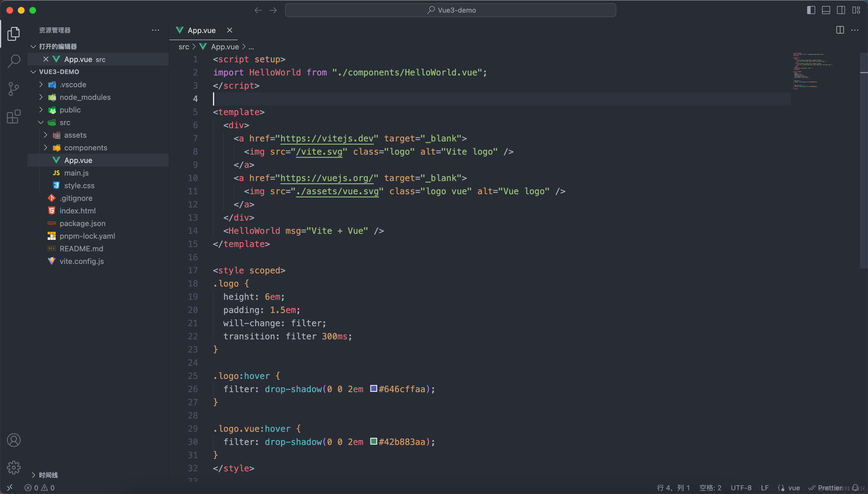Go forward with the right arrow
The image size is (868, 494).
[x=273, y=10]
